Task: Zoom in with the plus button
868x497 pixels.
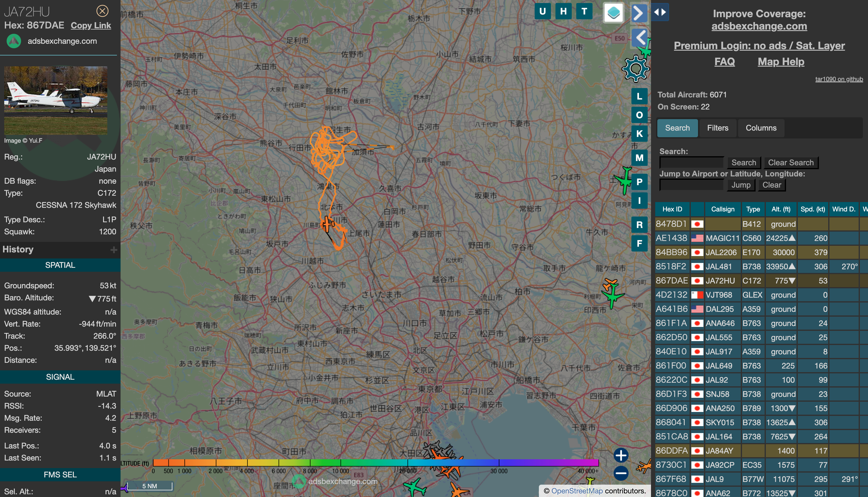Action: (621, 455)
